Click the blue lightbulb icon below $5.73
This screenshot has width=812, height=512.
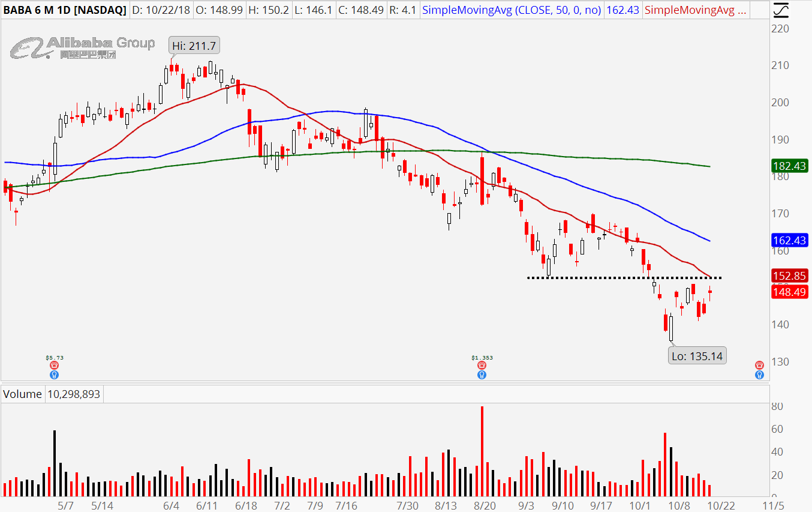(x=54, y=375)
